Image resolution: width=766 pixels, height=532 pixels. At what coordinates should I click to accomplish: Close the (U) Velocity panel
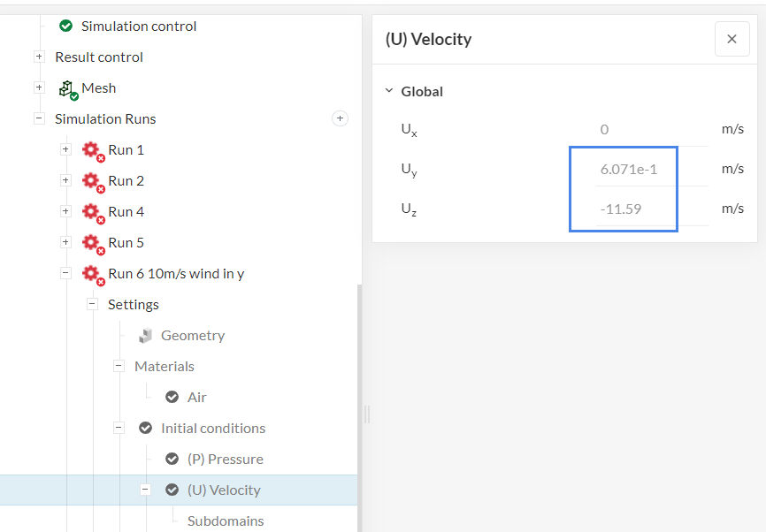[x=732, y=39]
